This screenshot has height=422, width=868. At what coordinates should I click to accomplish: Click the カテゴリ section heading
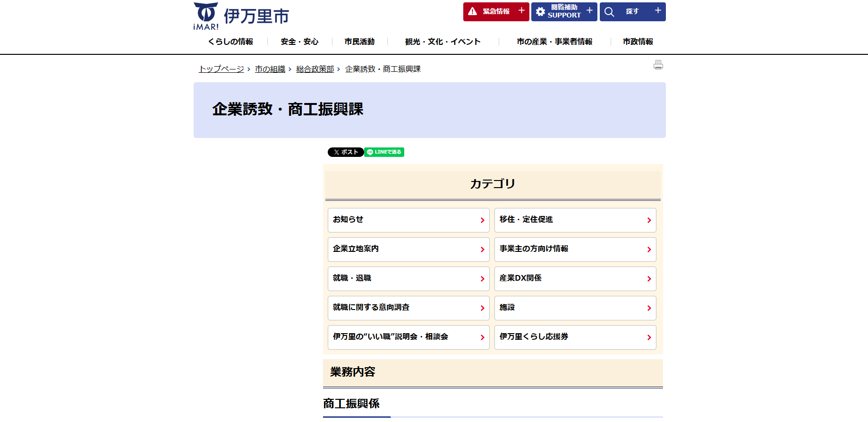tap(493, 184)
